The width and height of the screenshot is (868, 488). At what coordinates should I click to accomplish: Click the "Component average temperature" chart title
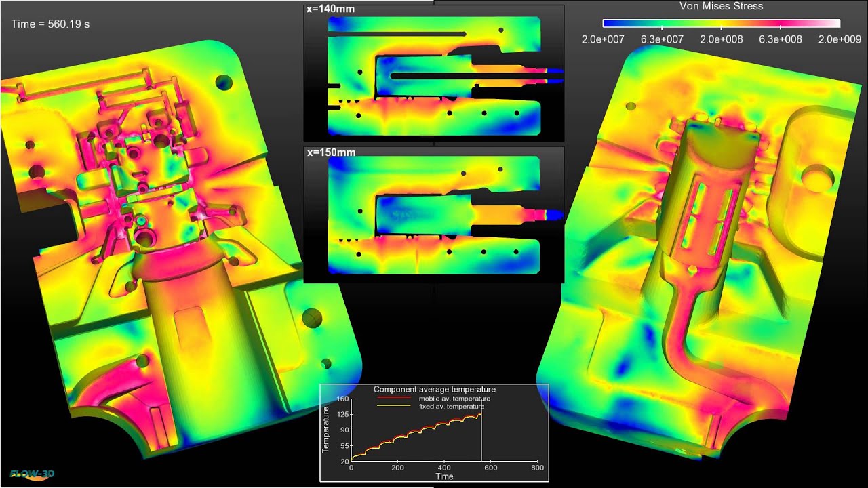pos(435,390)
